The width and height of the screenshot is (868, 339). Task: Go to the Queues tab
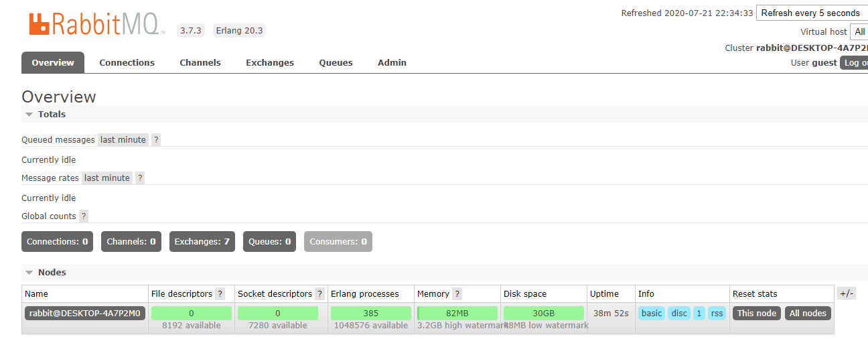336,63
